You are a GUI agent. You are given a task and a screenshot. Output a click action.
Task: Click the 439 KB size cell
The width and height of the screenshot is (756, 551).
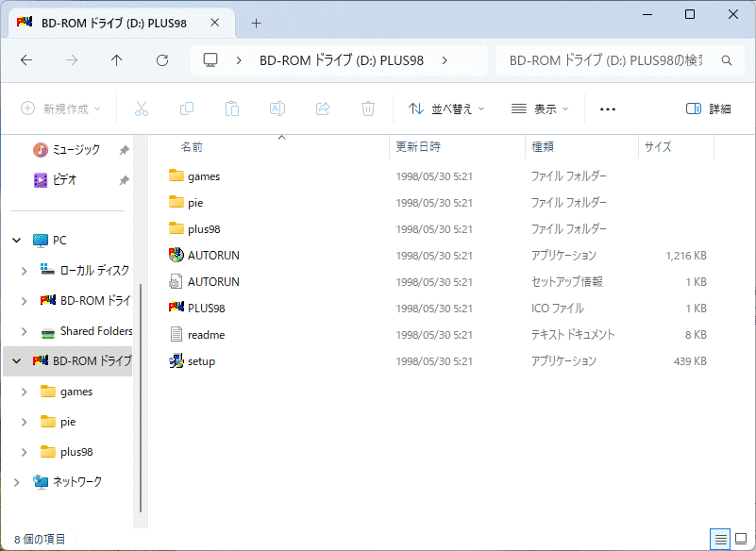coord(690,361)
